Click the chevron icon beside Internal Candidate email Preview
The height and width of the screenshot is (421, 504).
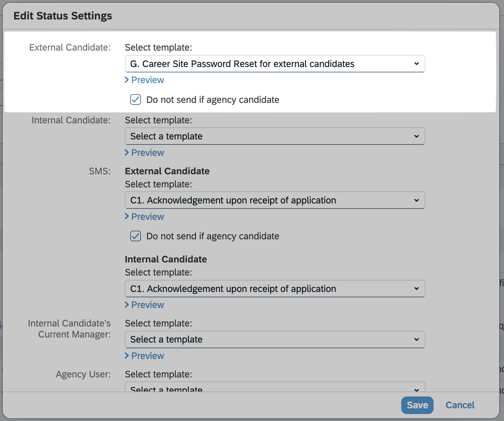127,153
